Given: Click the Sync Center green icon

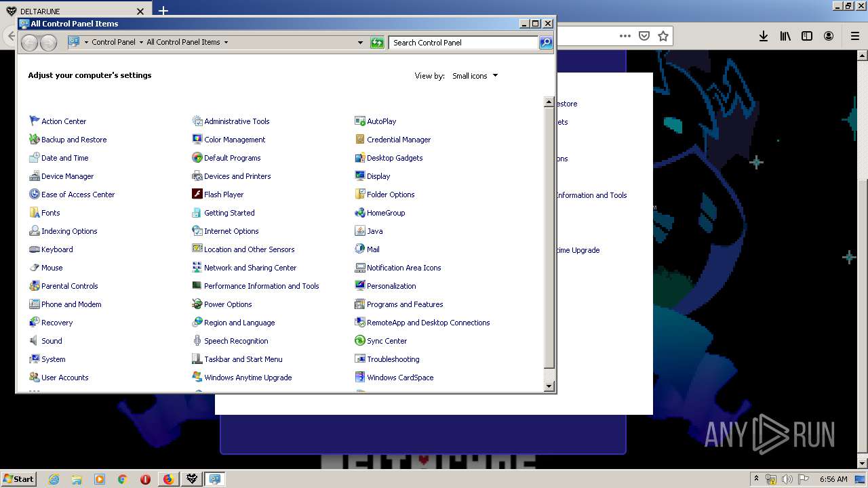Looking at the screenshot, I should 360,340.
